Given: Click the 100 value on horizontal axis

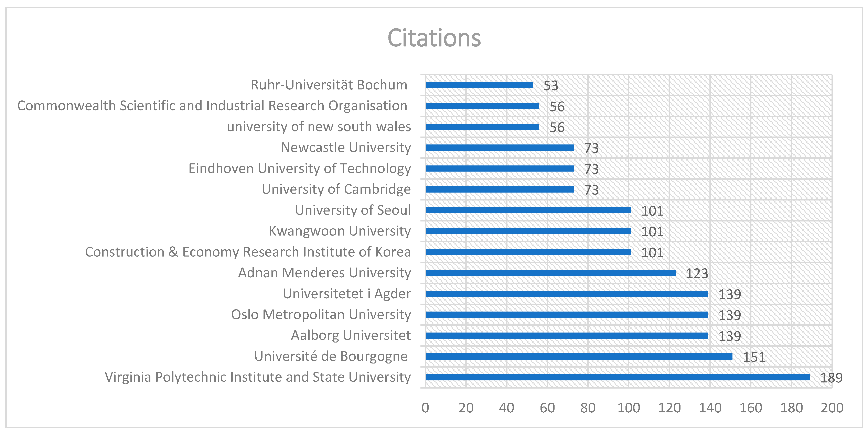Looking at the screenshot, I should click(628, 408).
